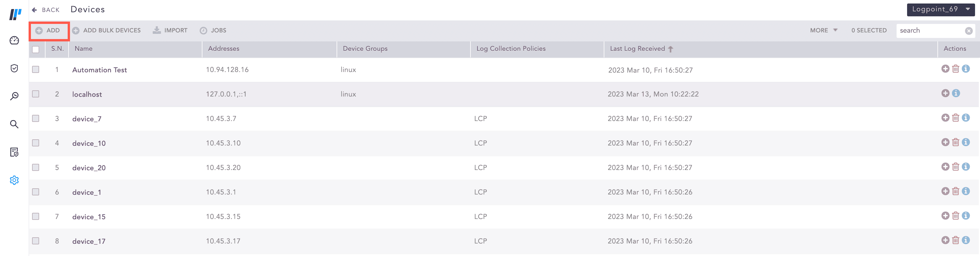Select the Settings gear icon in sidebar

pos(14,180)
